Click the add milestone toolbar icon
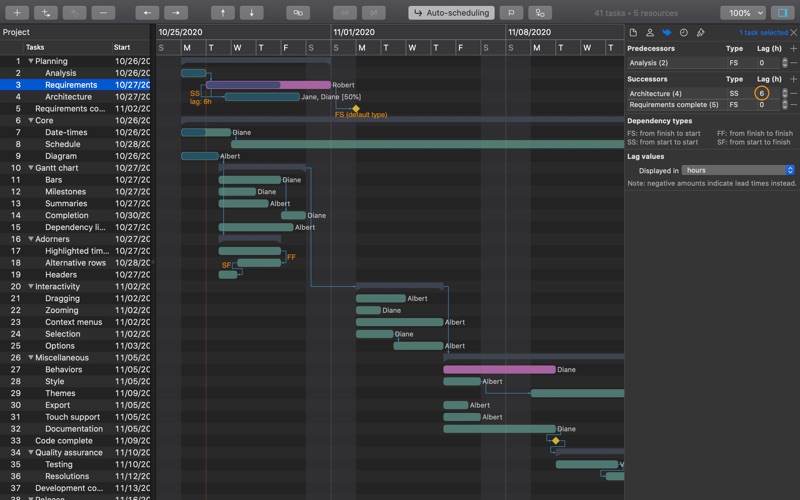800x500 pixels. click(x=74, y=13)
